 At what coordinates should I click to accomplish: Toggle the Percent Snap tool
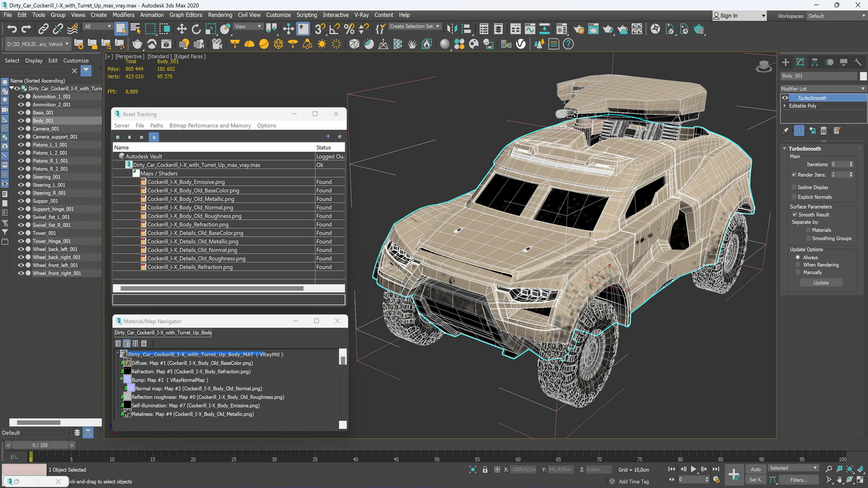point(349,29)
